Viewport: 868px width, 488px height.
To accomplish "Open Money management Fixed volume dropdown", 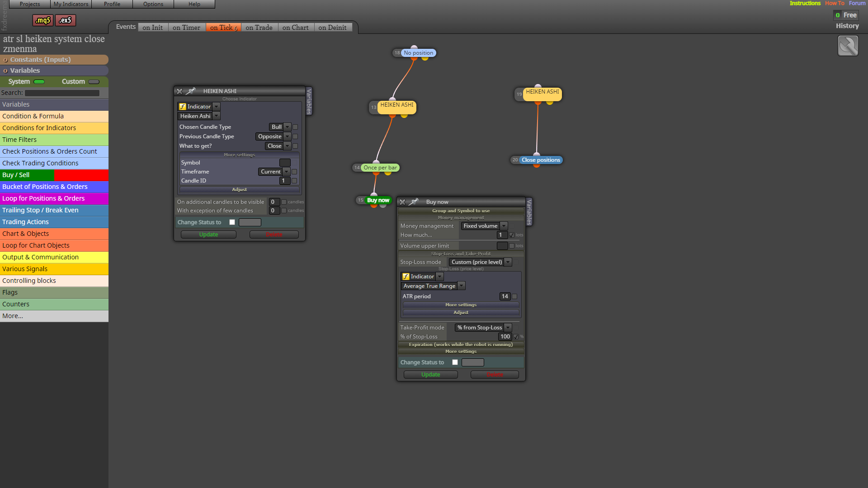I will [x=484, y=226].
